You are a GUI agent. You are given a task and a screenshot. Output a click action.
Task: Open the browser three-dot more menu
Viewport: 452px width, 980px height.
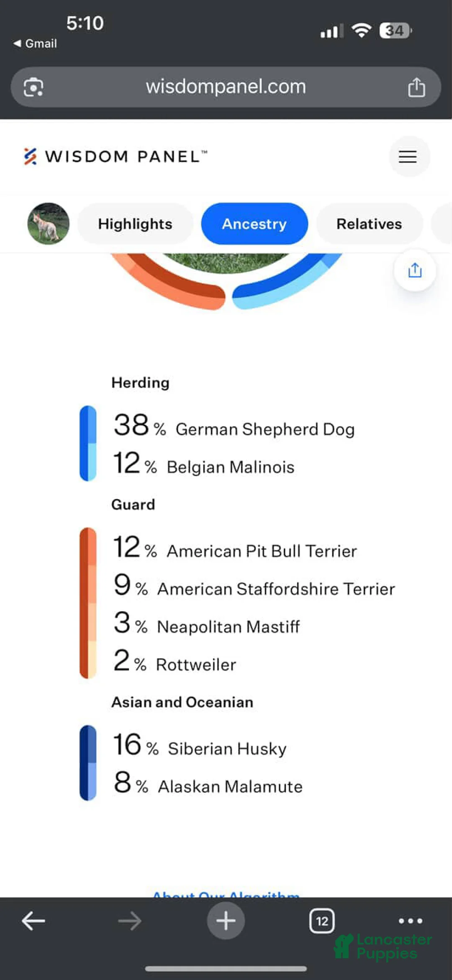[410, 921]
